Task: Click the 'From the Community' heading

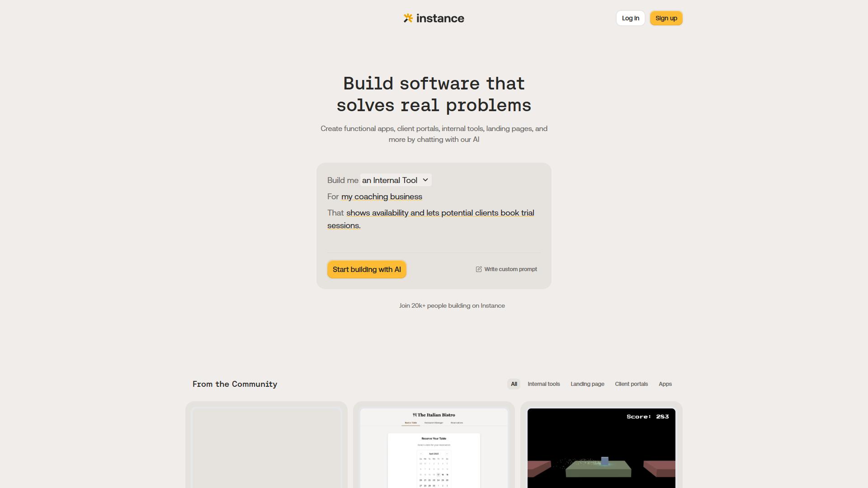Action: click(235, 384)
